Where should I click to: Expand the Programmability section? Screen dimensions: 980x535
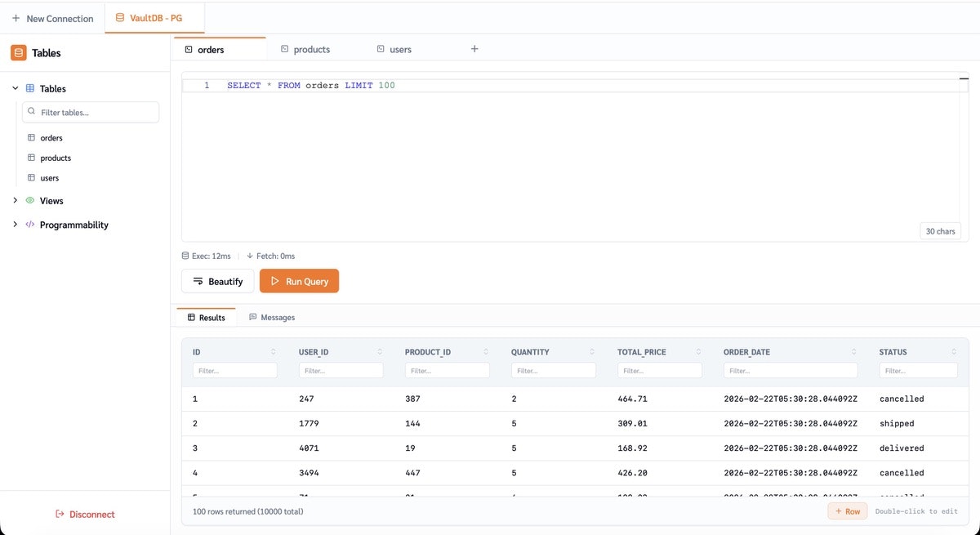[14, 225]
